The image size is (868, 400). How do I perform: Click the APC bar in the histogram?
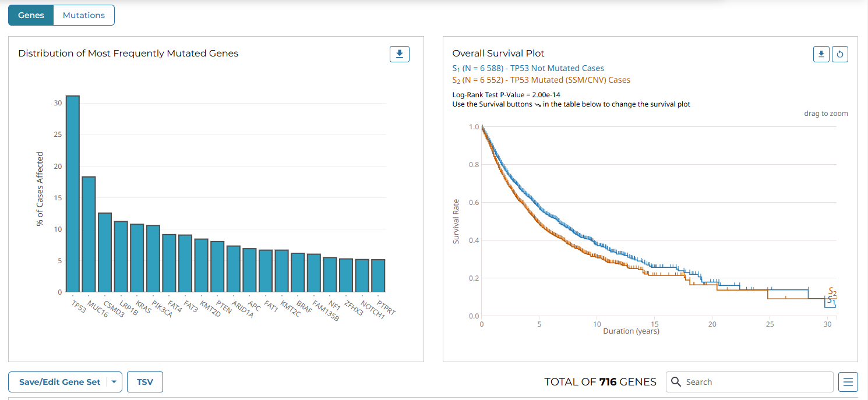(x=249, y=270)
